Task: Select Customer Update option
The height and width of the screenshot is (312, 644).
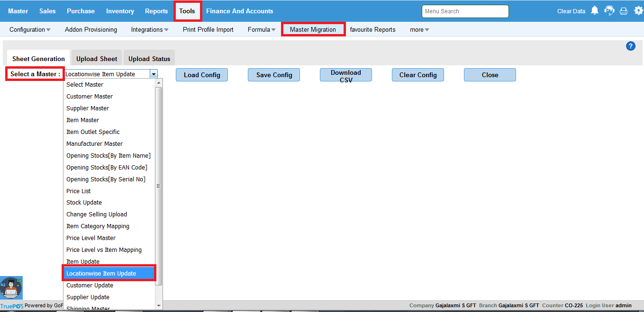Action: [x=109, y=285]
